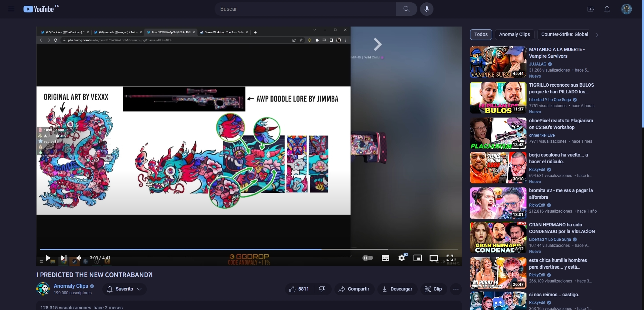Screen dimensions: 644x310
Task: Toggle the autoplay switch
Action: [368, 258]
